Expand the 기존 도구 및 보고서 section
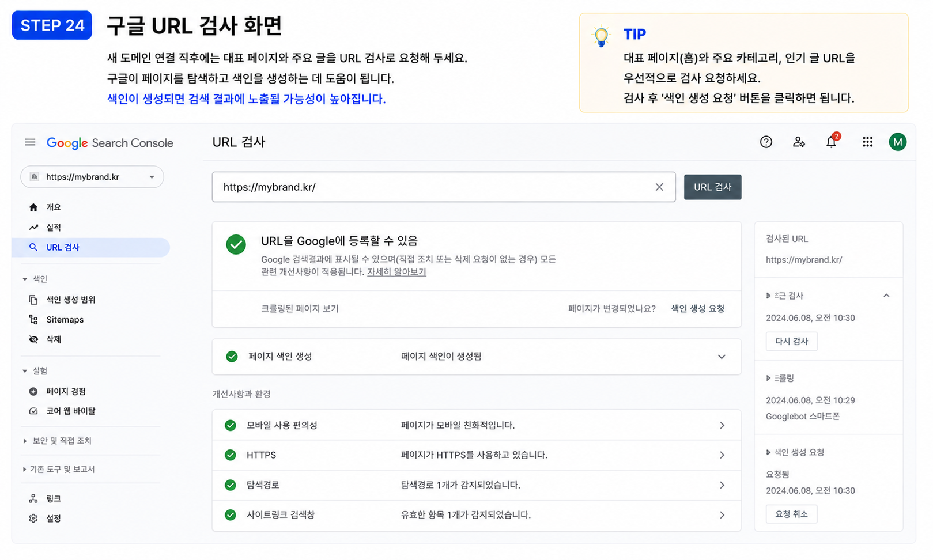933x560 pixels. (24, 470)
